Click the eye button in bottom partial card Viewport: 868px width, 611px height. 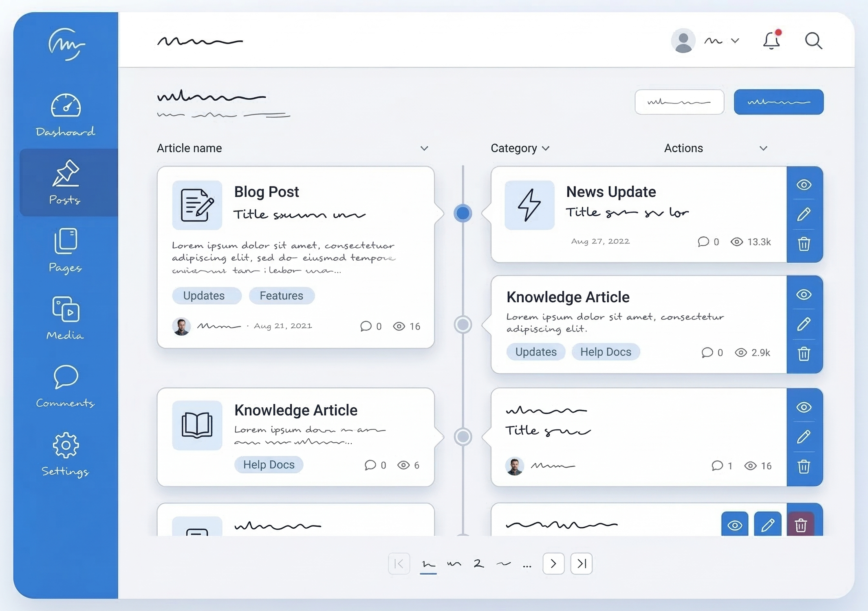[x=735, y=525]
